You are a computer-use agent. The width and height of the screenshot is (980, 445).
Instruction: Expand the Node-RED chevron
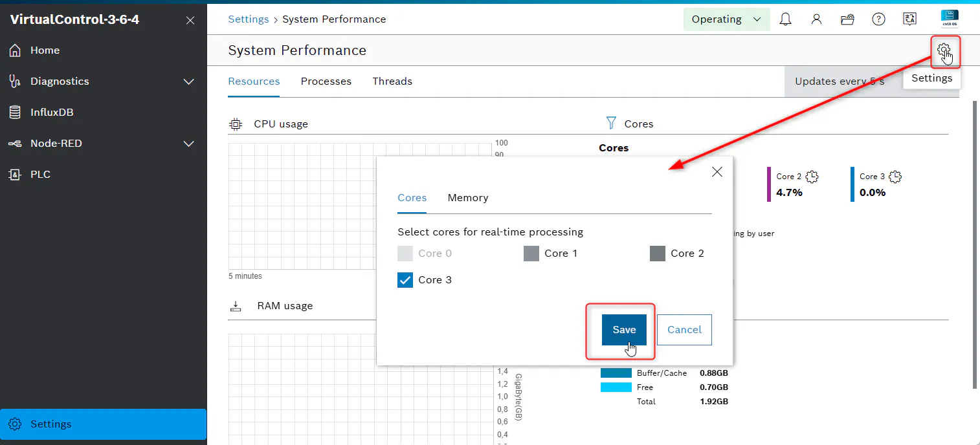[188, 144]
